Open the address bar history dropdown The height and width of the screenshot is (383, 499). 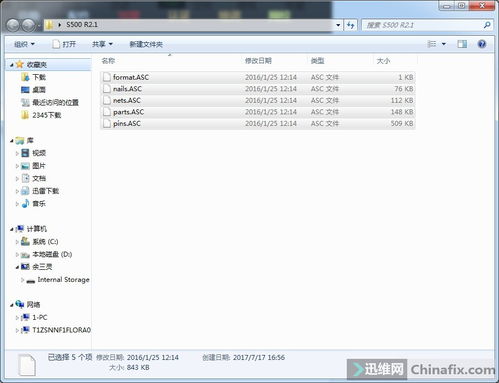point(338,25)
